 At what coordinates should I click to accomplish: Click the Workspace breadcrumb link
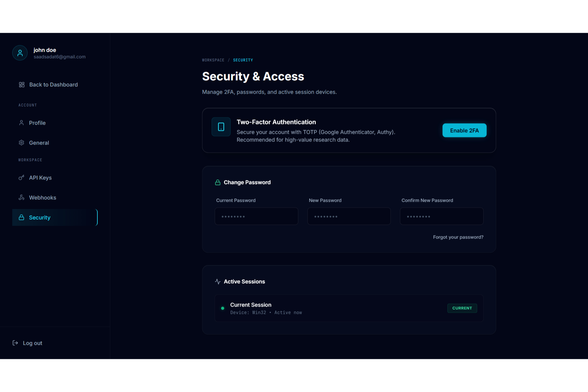[x=213, y=60]
